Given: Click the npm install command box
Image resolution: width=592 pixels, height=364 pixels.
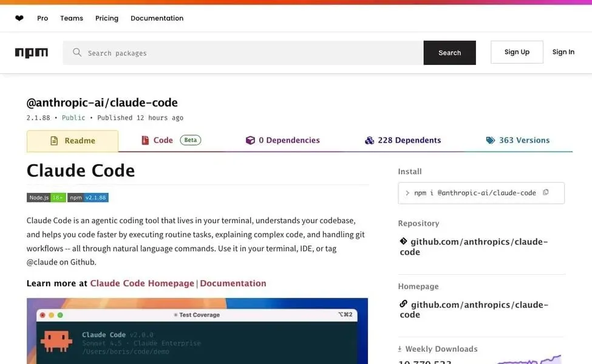Looking at the screenshot, I should point(481,193).
